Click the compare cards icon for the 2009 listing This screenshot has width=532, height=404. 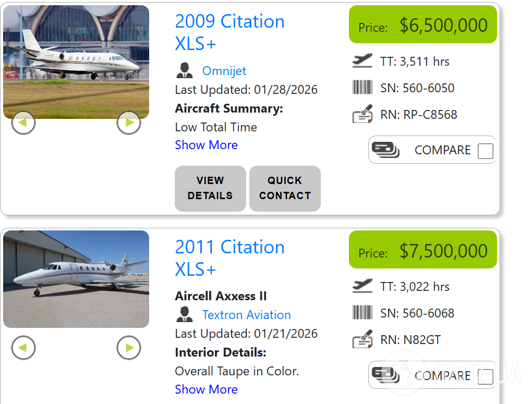[385, 150]
